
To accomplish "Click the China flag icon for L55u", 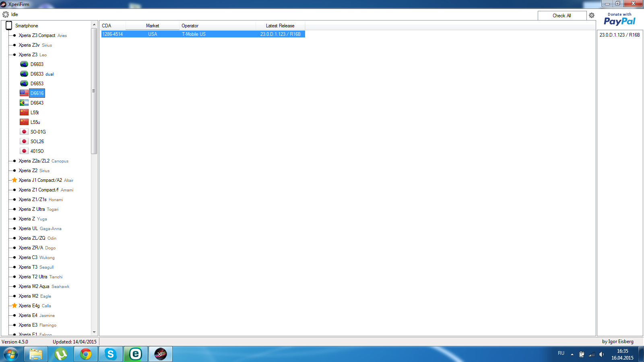I will pyautogui.click(x=24, y=122).
